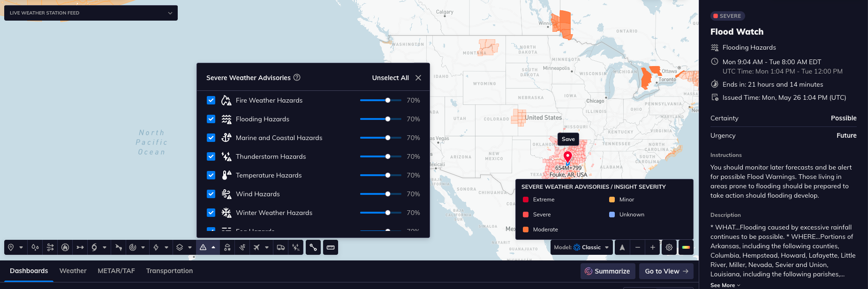Click the hurricane tracker icon

(94, 247)
